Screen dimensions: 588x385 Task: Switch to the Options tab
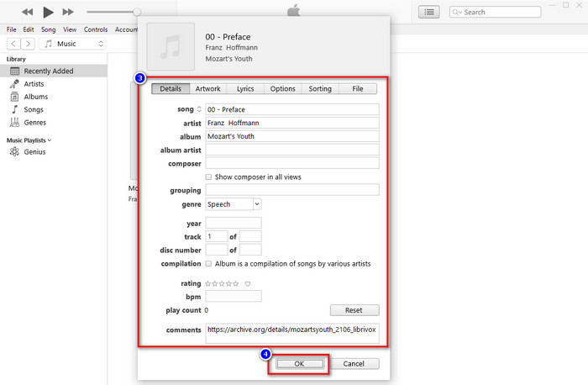click(283, 89)
